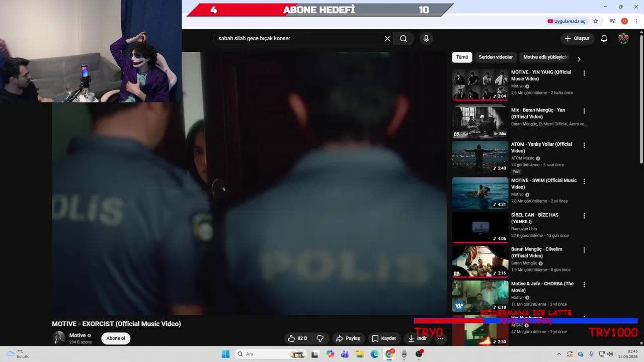644x362 pixels.
Task: Open the Motive channel name link
Action: [x=77, y=335]
